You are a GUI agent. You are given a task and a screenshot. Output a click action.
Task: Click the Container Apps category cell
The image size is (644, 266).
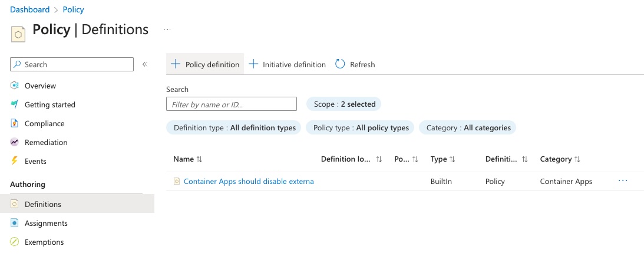[x=566, y=181]
